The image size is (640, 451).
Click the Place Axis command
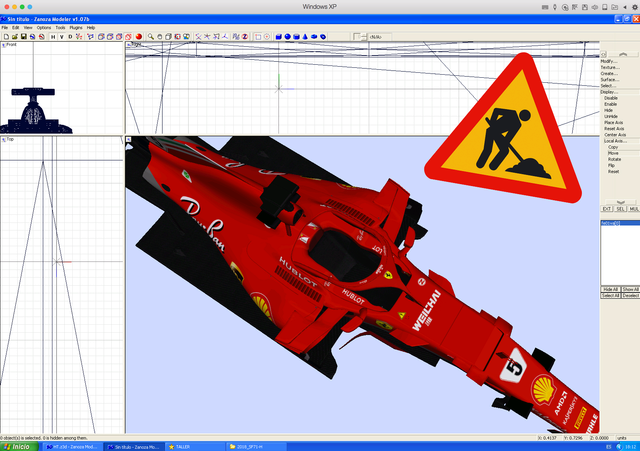click(x=613, y=122)
